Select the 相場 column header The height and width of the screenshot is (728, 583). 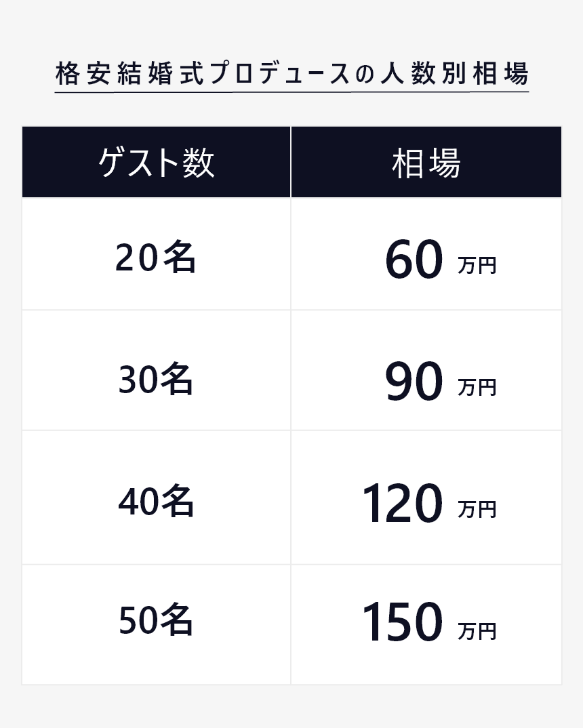point(426,162)
